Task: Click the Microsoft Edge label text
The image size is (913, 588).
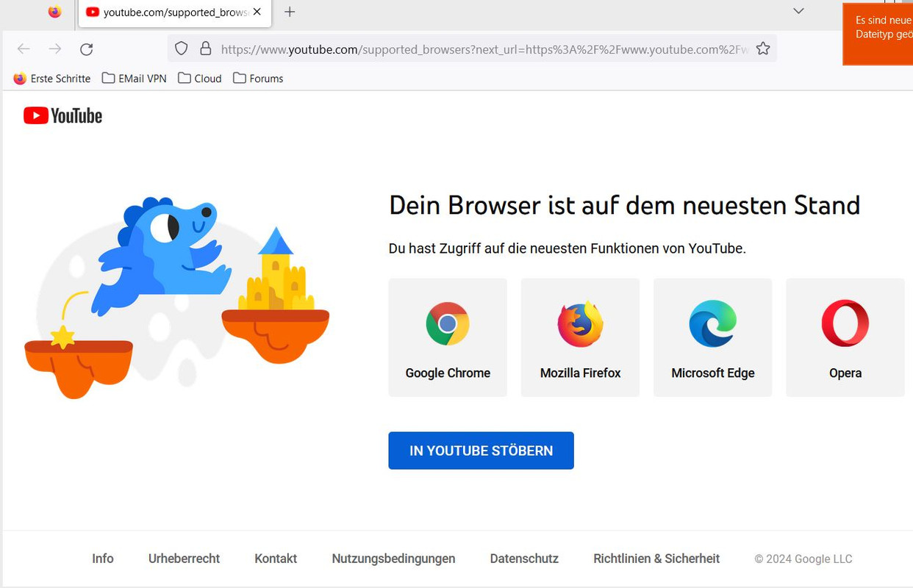Action: coord(712,373)
